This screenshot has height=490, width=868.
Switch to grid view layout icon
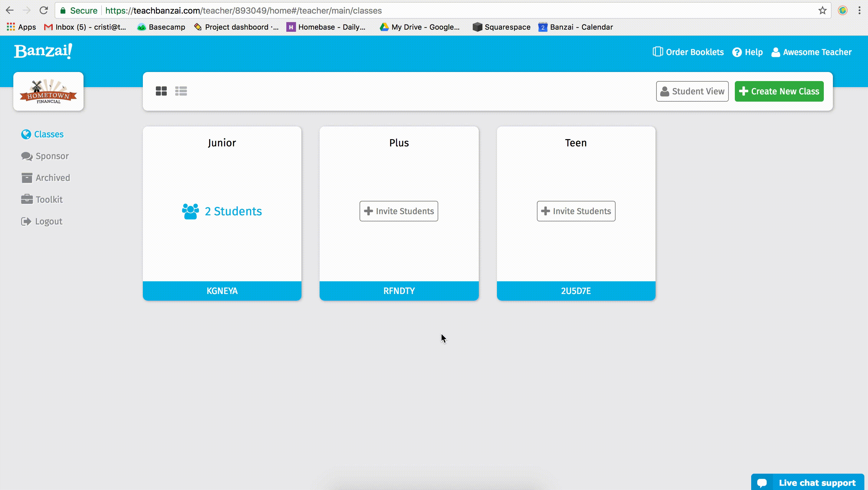(x=161, y=91)
